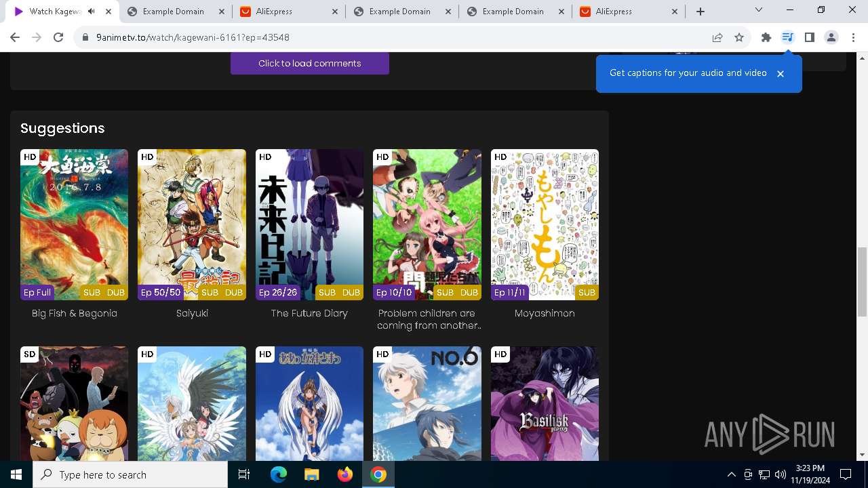Click the NO.6 poster thumbnail
This screenshot has height=488, width=868.
427,404
